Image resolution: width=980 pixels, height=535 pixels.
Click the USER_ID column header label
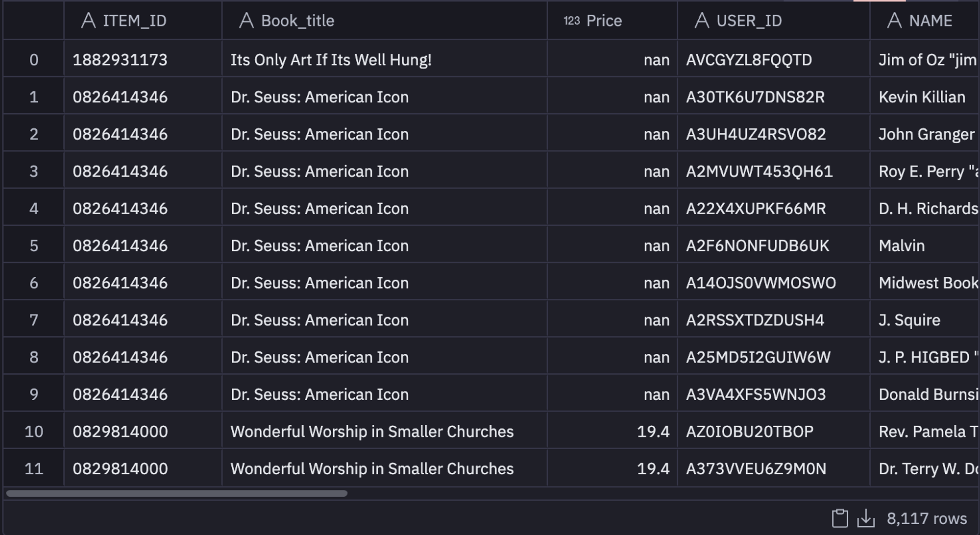[749, 21]
